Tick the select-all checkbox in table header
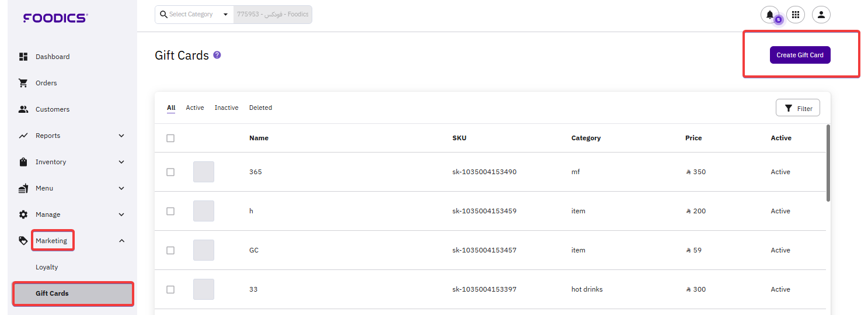Screen dimensions: 868x315 pyautogui.click(x=170, y=139)
